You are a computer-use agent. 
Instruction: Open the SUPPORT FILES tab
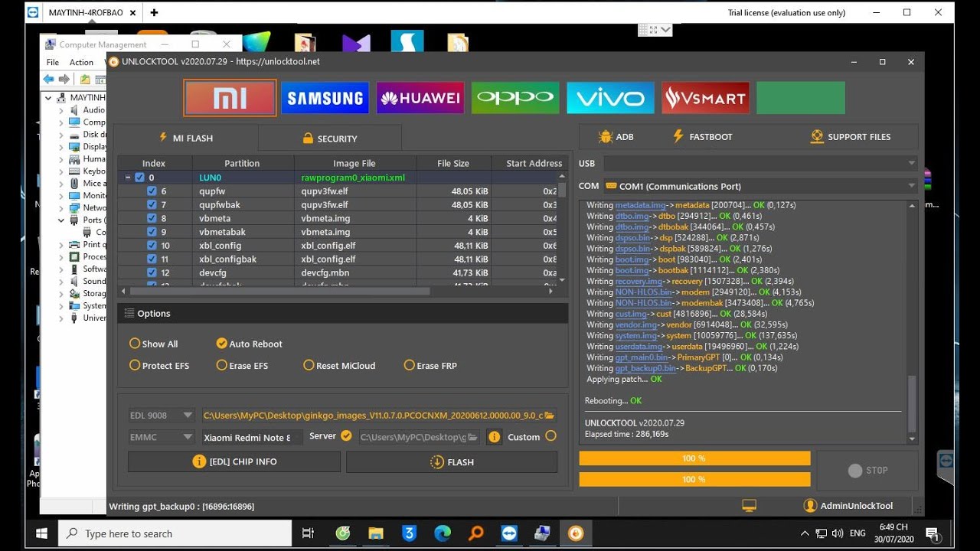851,137
